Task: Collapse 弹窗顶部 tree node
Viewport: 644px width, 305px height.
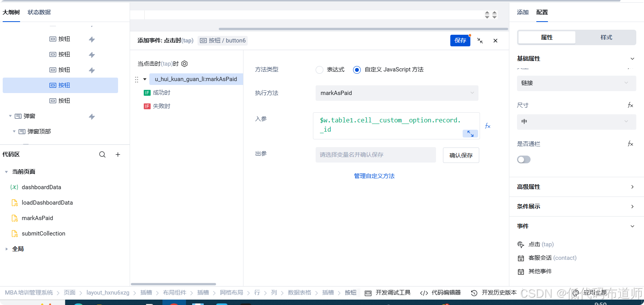Action: [14, 131]
